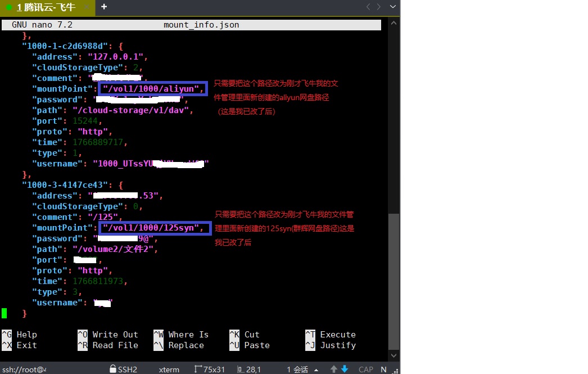Expand the sessions list up-triangle
Screen dimensions: 588x374
pyautogui.click(x=316, y=370)
